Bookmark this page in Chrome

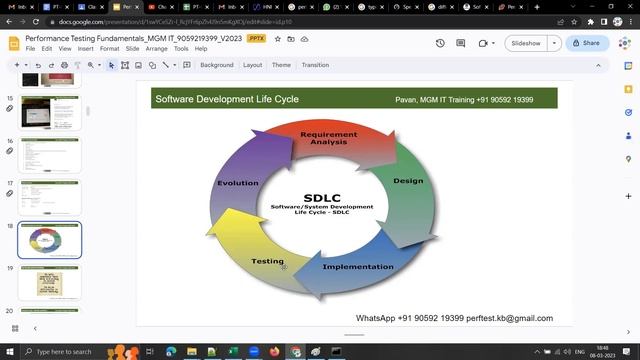[574, 22]
